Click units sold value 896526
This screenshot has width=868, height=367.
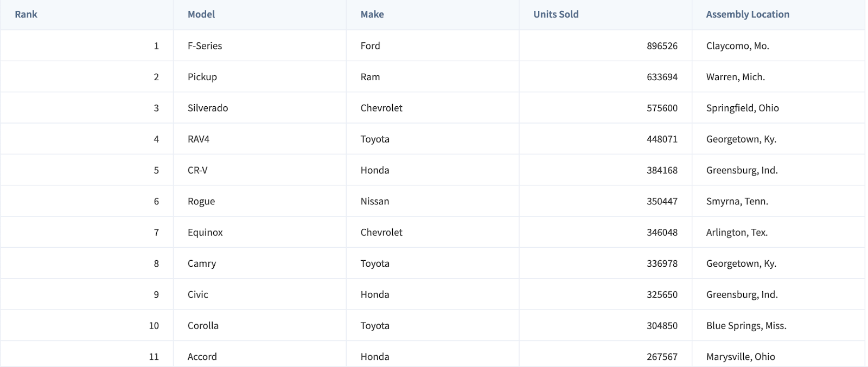[x=662, y=46]
